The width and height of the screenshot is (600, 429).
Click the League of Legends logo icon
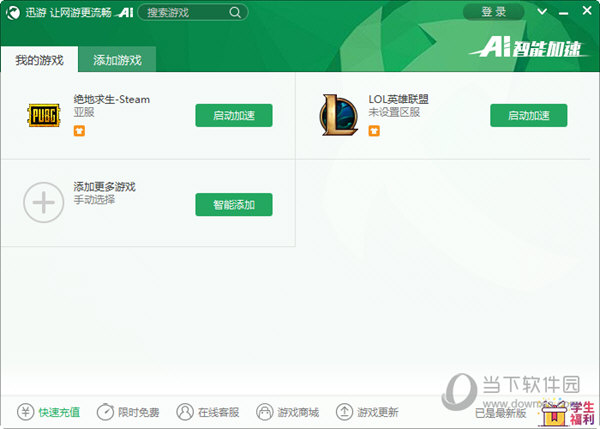pos(337,115)
